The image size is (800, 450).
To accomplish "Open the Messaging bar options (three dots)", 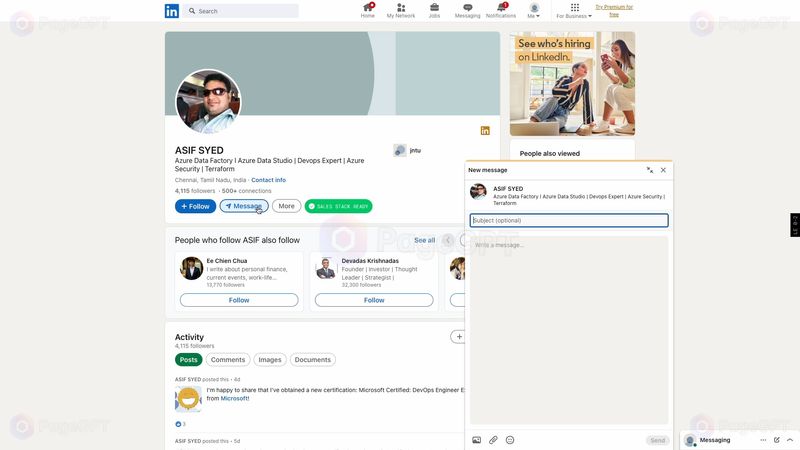I will click(x=763, y=440).
